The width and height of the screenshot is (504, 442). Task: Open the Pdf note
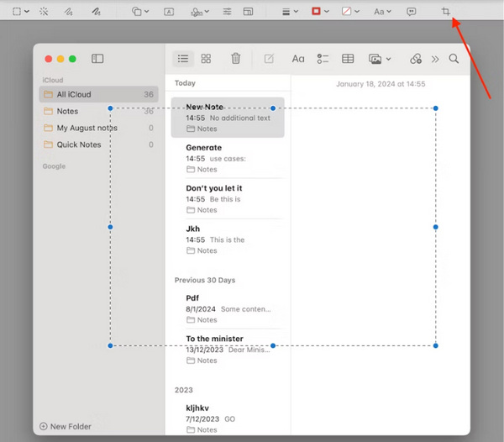pyautogui.click(x=228, y=308)
